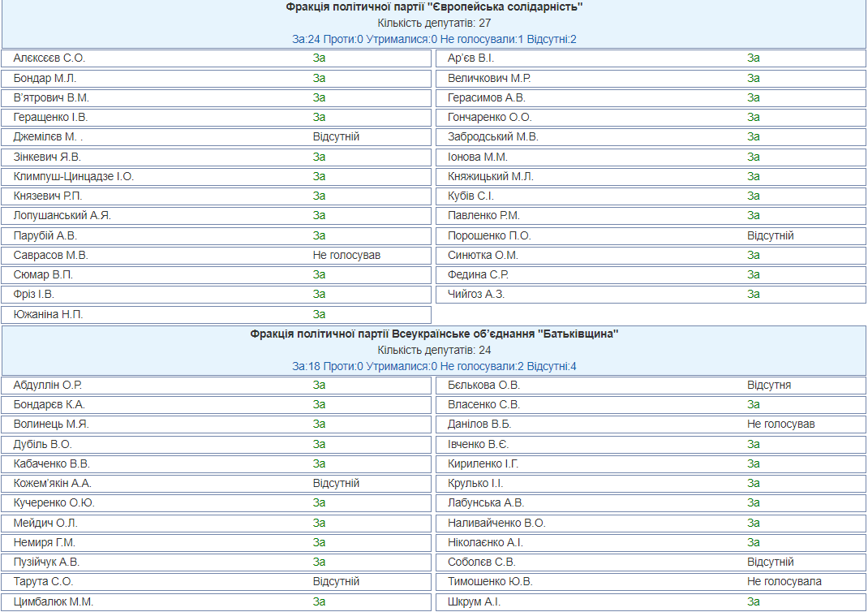Select Данілов В.Б. entry
Image resolution: width=868 pixels, height=612 pixels.
tap(479, 424)
